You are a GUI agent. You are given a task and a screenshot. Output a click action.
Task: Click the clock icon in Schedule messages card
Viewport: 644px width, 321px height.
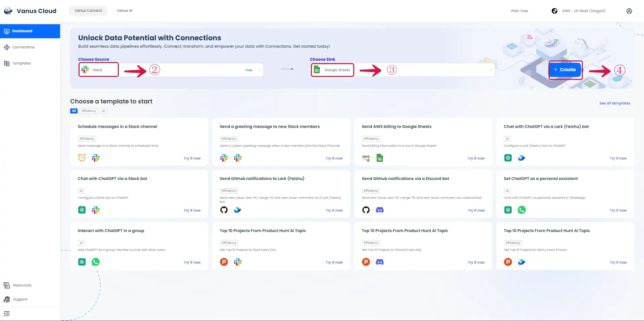tap(82, 158)
